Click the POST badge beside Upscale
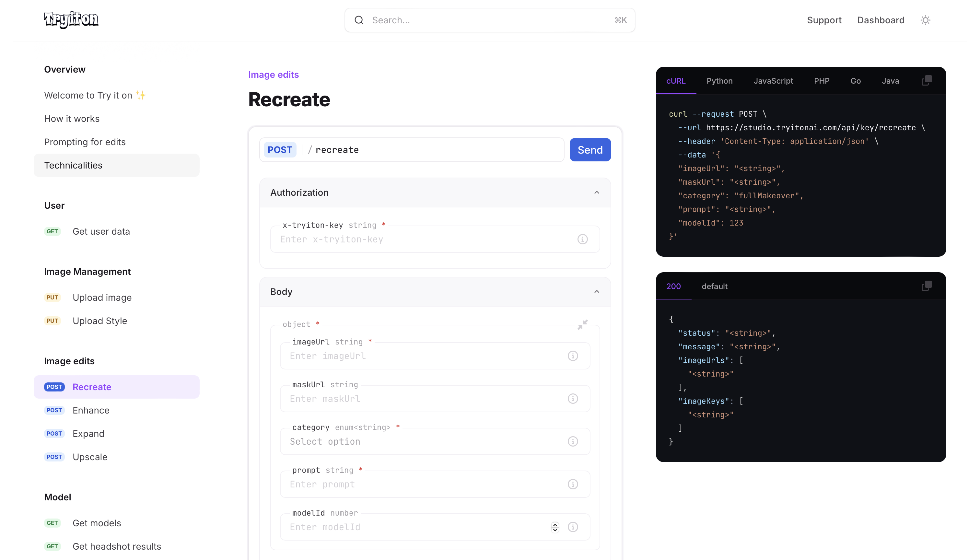Screen dimensions: 980x560 point(54,457)
